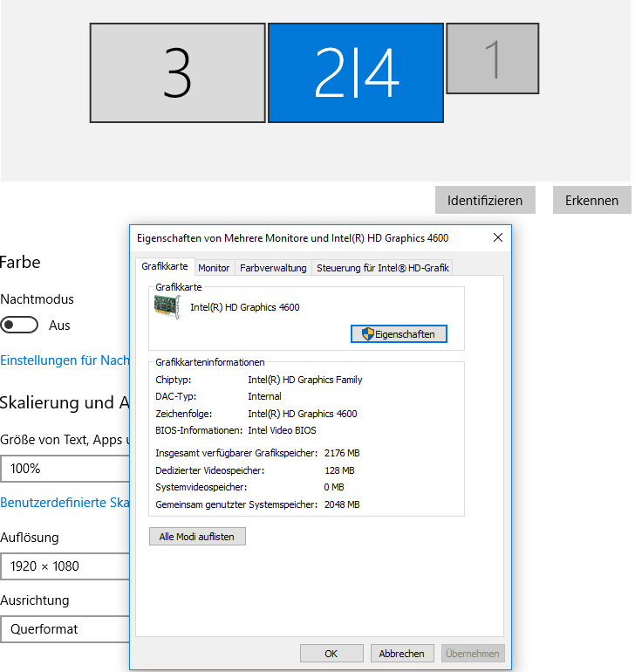Click the Chiptyp value Intel(R) HD Graphics Family
This screenshot has height=672, width=635.
tap(305, 380)
